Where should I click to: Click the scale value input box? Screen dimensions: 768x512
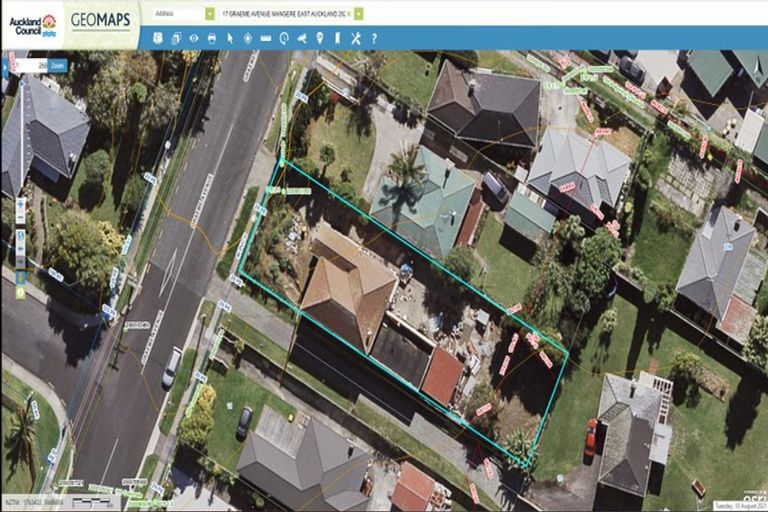(x=33, y=66)
